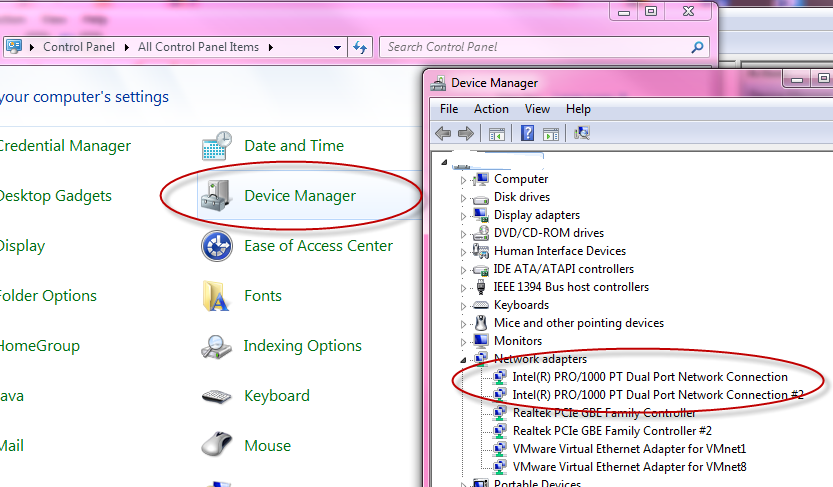Select the Network adapters category
This screenshot has height=487, width=833.
pyautogui.click(x=540, y=359)
